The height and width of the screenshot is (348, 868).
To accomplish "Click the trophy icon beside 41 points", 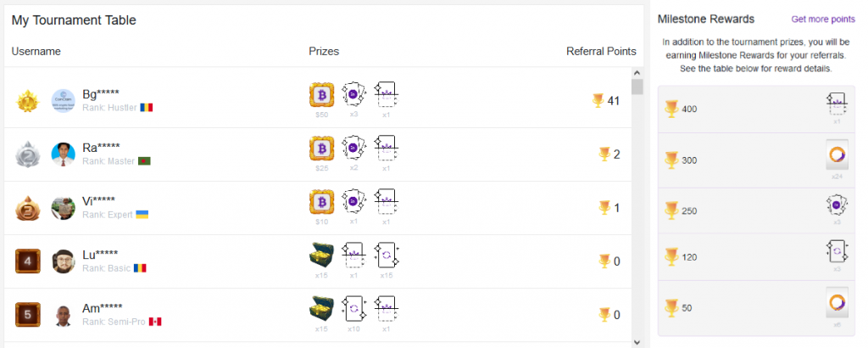I will 598,101.
